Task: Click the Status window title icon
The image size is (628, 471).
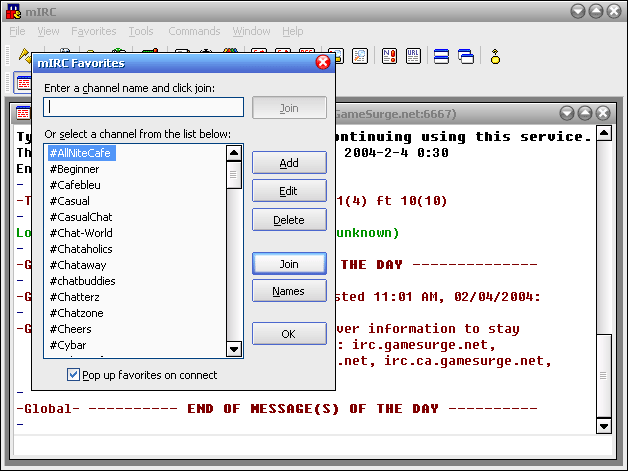Action: point(23,114)
